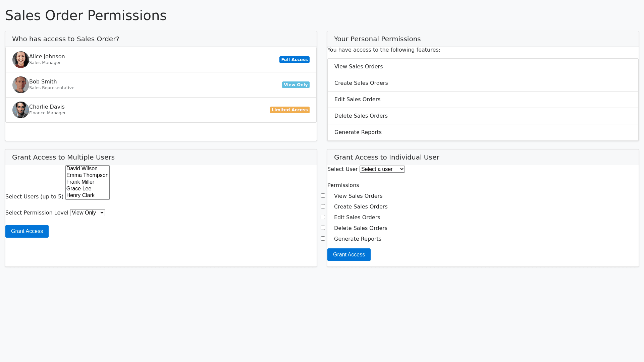Select Emma Thompson in the users list

87,175
